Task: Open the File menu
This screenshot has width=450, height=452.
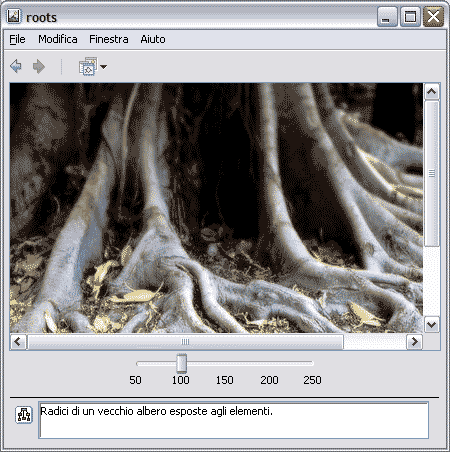Action: 17,39
